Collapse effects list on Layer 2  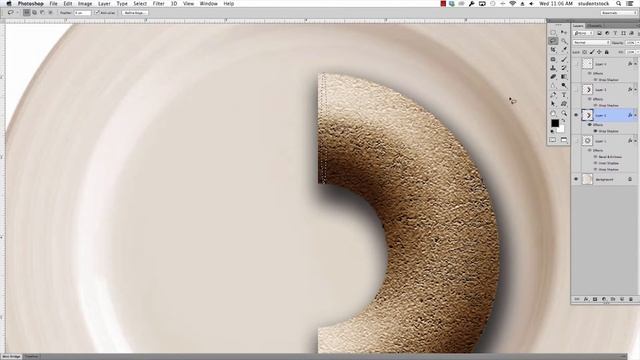(636, 115)
